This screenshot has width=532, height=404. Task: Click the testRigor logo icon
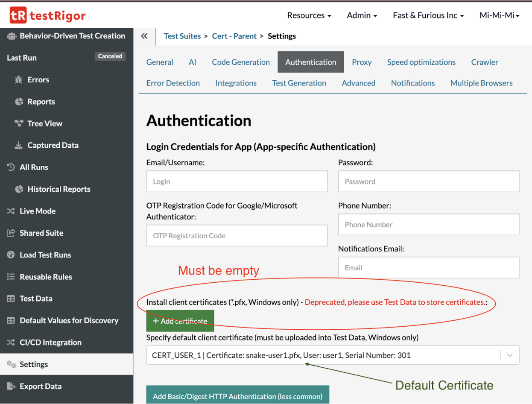tap(18, 16)
